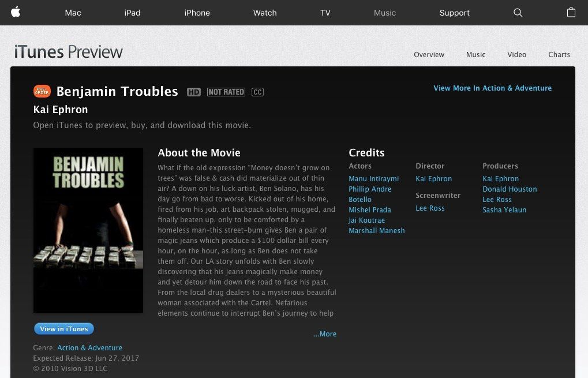Expand description with ...More link
588x378 pixels.
click(325, 334)
